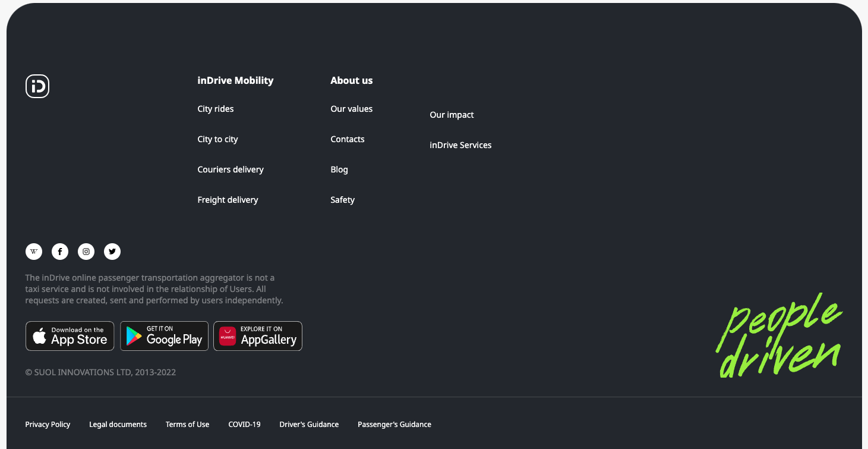Tap the Download on the App Store badge
The height and width of the screenshot is (449, 868).
coord(70,336)
